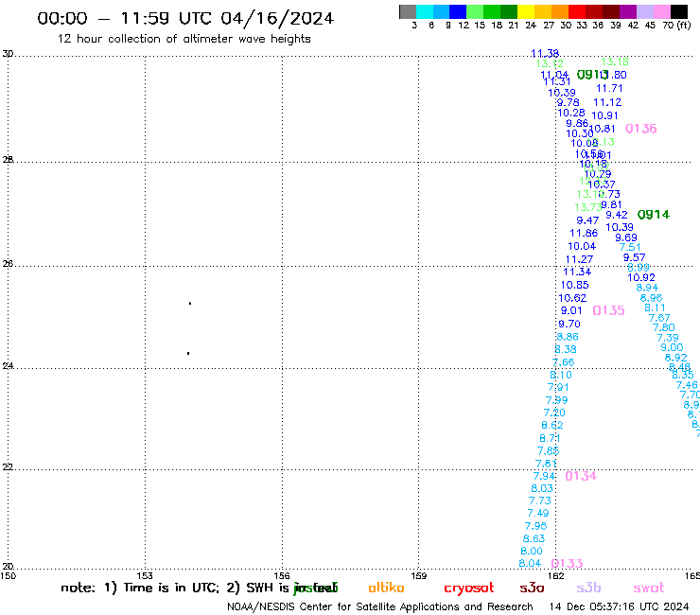700x615 pixels.
Task: Click the 'swot' satellite legend label
Action: pyautogui.click(x=649, y=589)
